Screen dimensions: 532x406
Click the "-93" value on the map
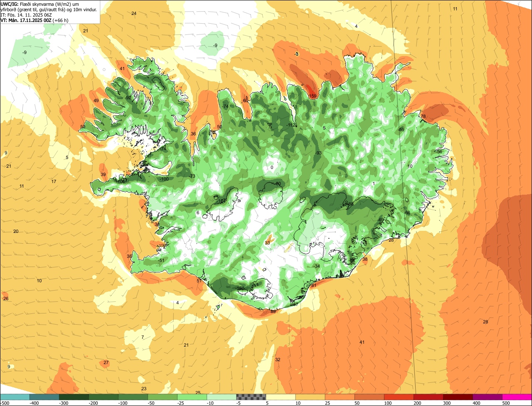319,153
